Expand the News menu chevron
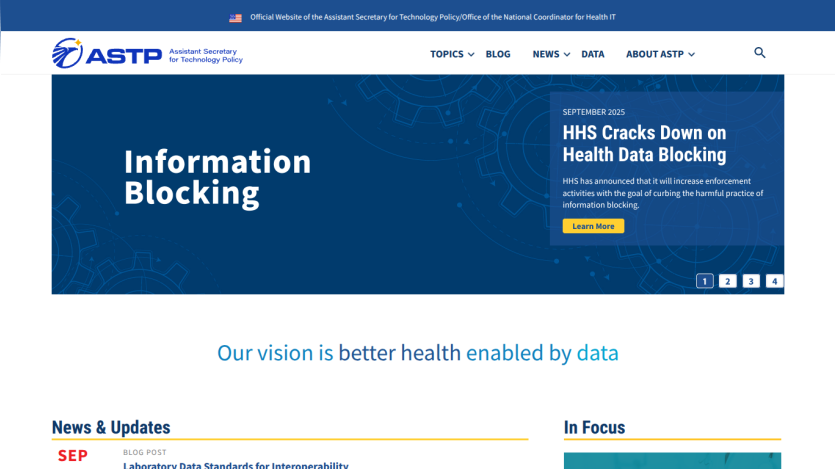The image size is (835, 469). pos(567,55)
